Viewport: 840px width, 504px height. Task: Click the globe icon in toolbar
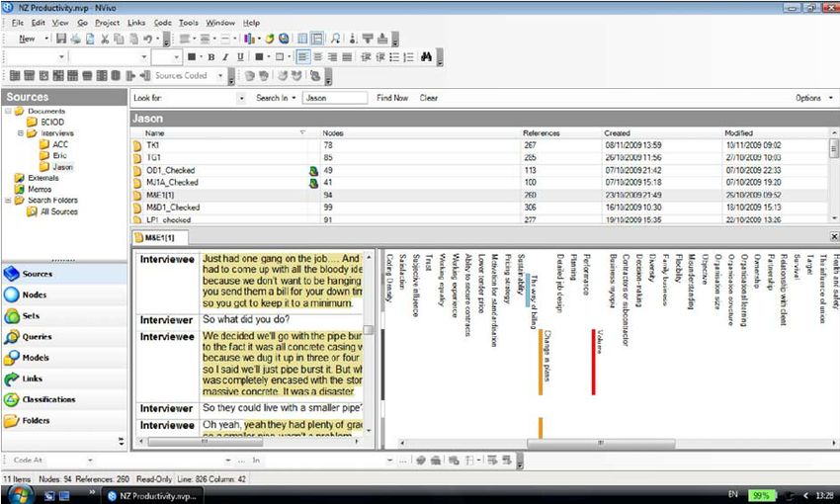click(284, 39)
